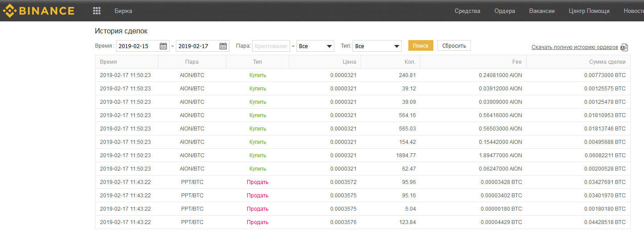Click the total 0.00125478 BTC
Image resolution: width=644 pixels, height=245 pixels.
[605, 102]
